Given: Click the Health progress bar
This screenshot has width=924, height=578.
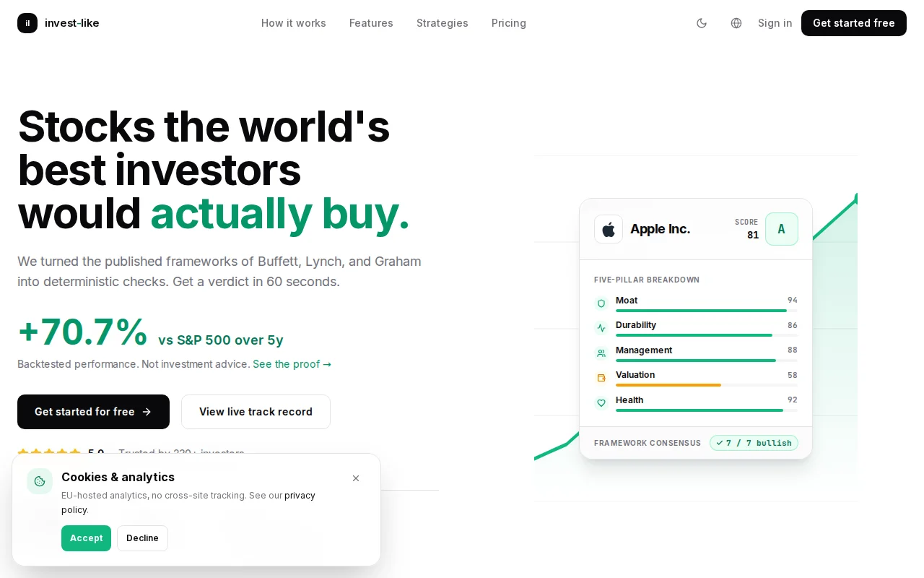Looking at the screenshot, I should pyautogui.click(x=707, y=410).
